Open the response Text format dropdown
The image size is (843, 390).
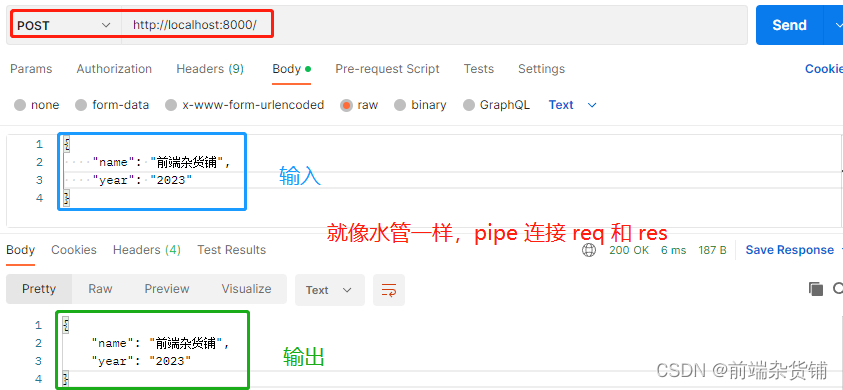[x=330, y=290]
